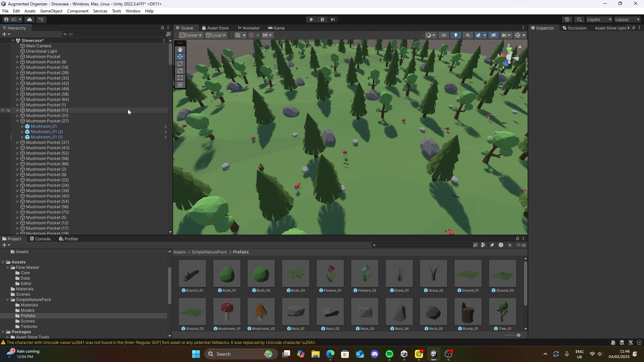Click SimpleNaturePack in breadcrumb path
Screen dimensions: 644x362
point(209,252)
